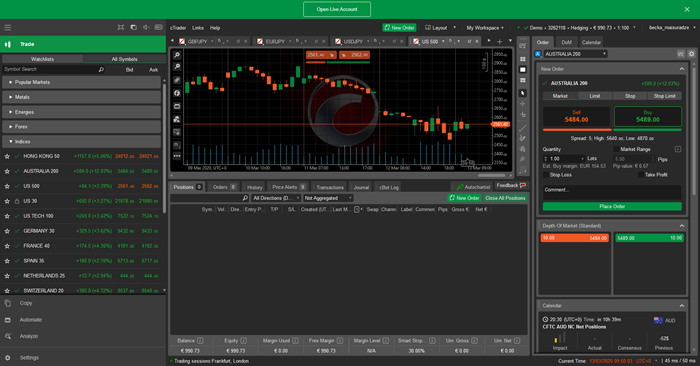This screenshot has width=700, height=366.
Task: Open the Calendar tab in right panel
Action: [x=591, y=42]
